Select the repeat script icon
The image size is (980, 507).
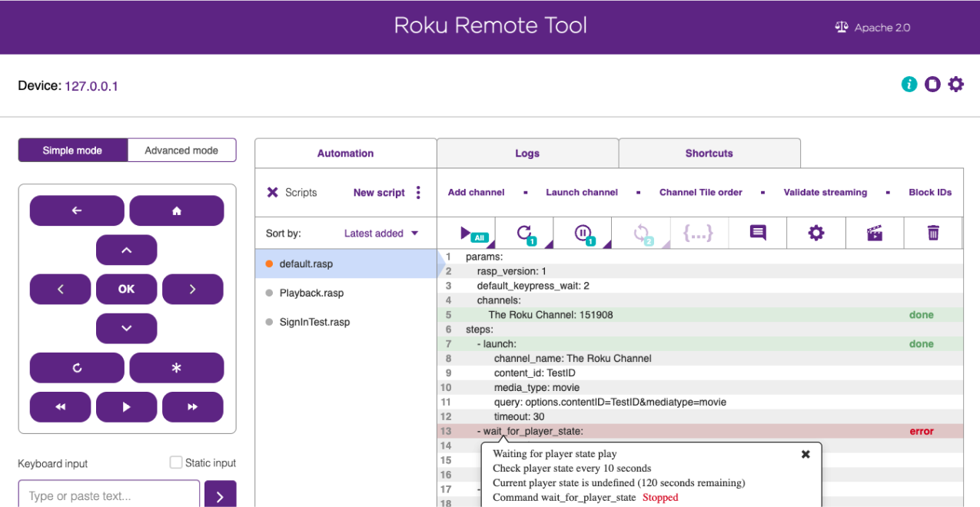(x=523, y=233)
